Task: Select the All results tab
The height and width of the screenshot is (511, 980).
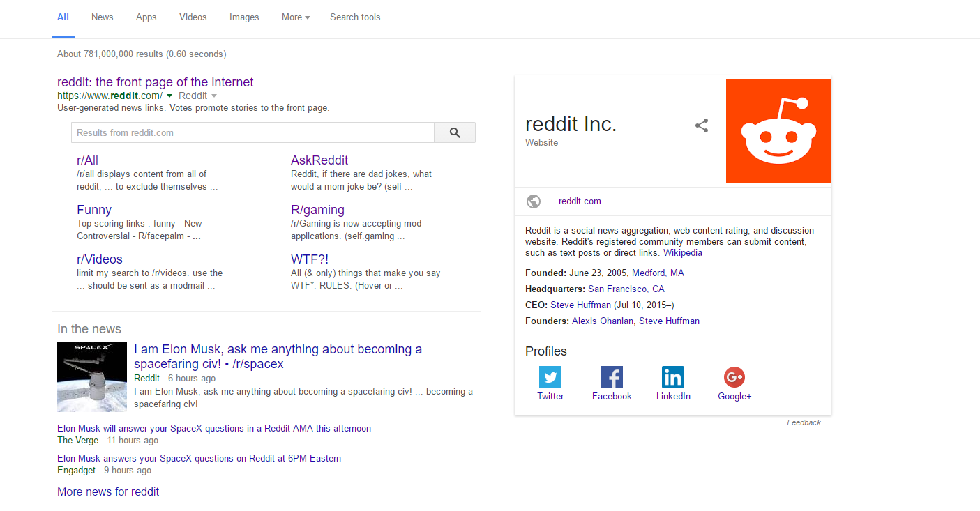Action: click(x=63, y=17)
